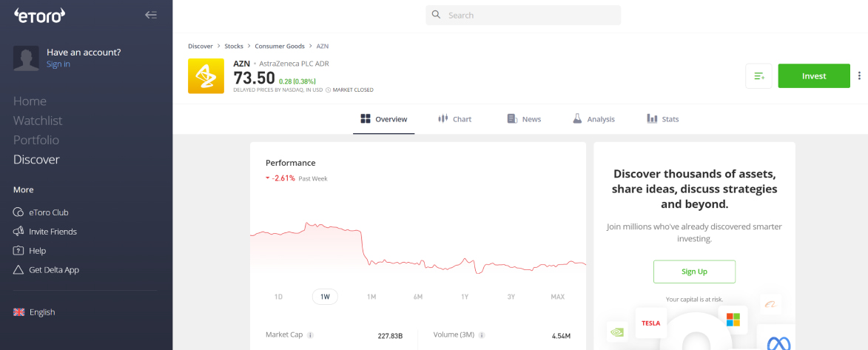Change language from English
Screen dimensions: 868x350
point(42,312)
